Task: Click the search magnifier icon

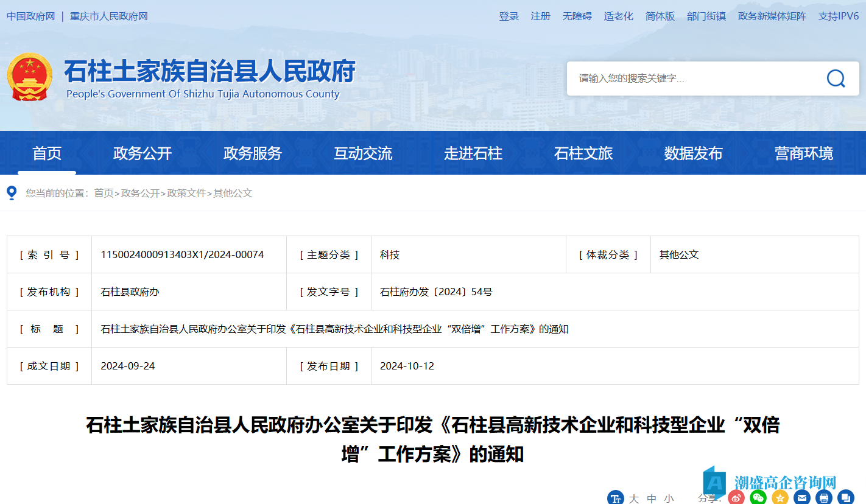Action: 836,79
